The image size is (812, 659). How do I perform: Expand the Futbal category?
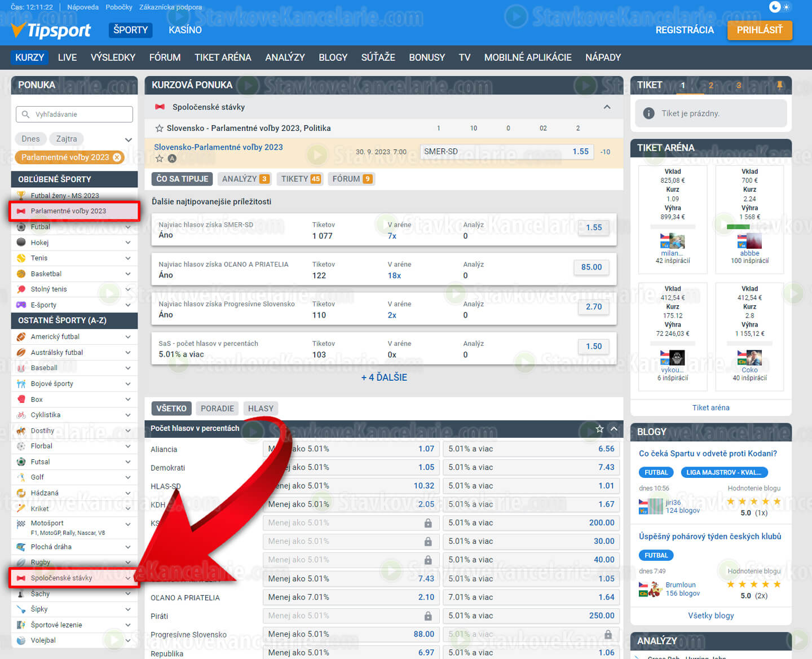pyautogui.click(x=128, y=227)
